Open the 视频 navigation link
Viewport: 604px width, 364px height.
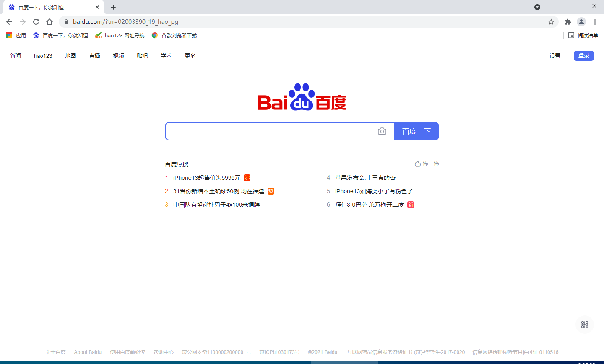(119, 56)
